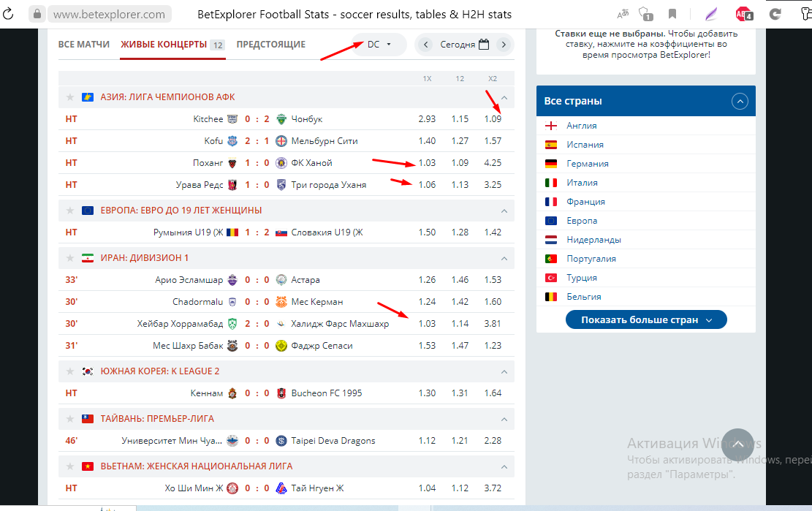Go to next day arrow
The height and width of the screenshot is (511, 812).
tap(503, 45)
